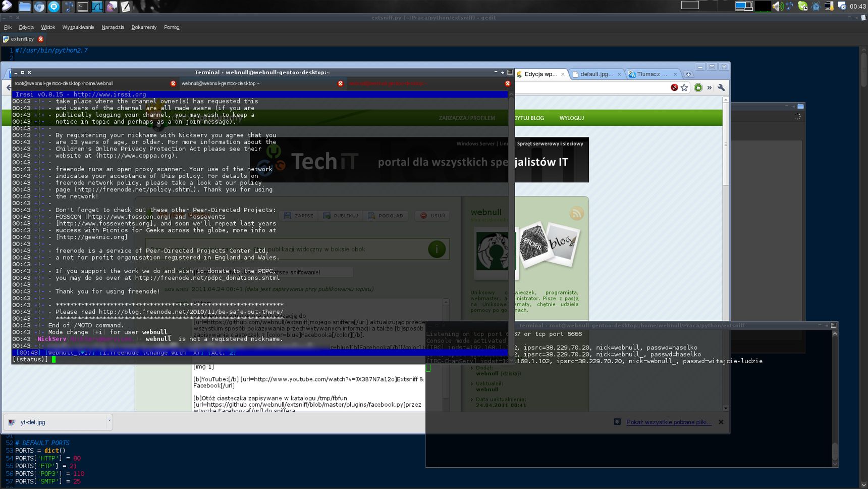This screenshot has width=868, height=489.
Task: Open a new tab in the browser
Action: coord(688,74)
